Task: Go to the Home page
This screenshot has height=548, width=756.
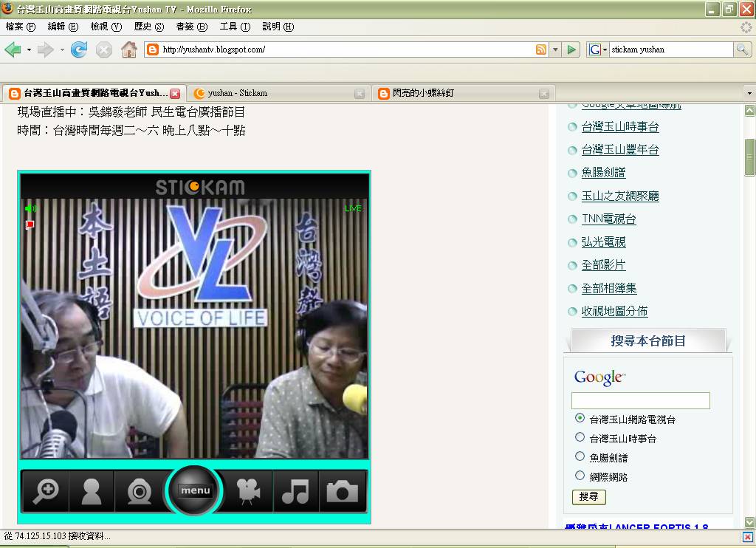Action: (x=128, y=49)
